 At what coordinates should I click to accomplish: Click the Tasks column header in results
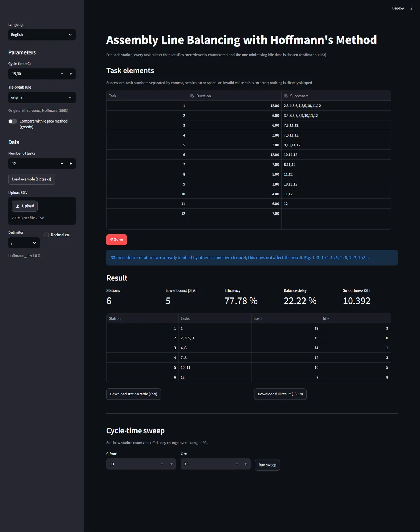pos(215,318)
